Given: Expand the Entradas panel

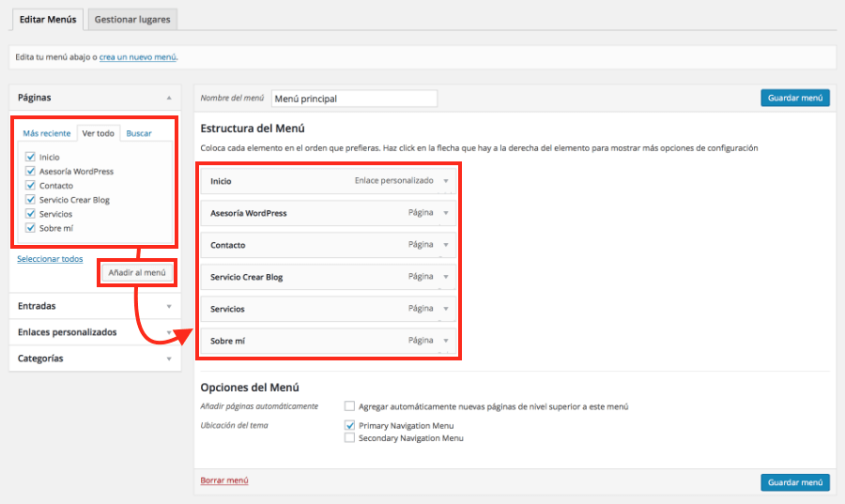Looking at the screenshot, I should point(169,306).
